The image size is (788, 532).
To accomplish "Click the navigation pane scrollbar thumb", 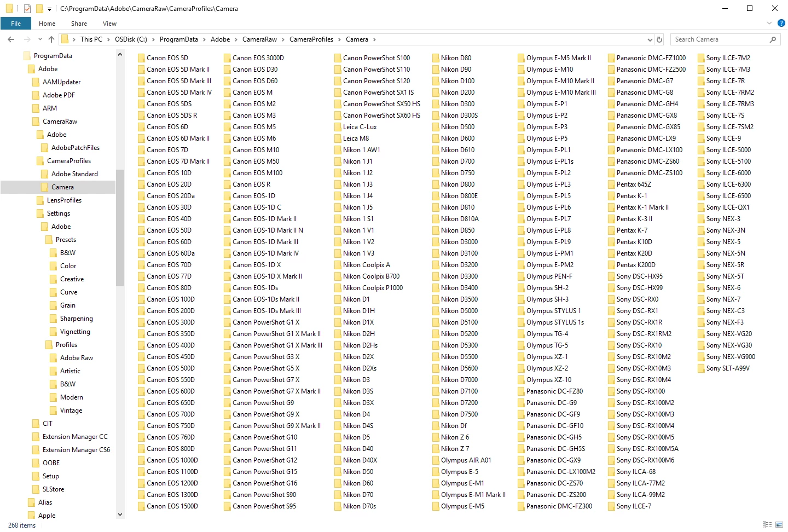I will pyautogui.click(x=120, y=227).
